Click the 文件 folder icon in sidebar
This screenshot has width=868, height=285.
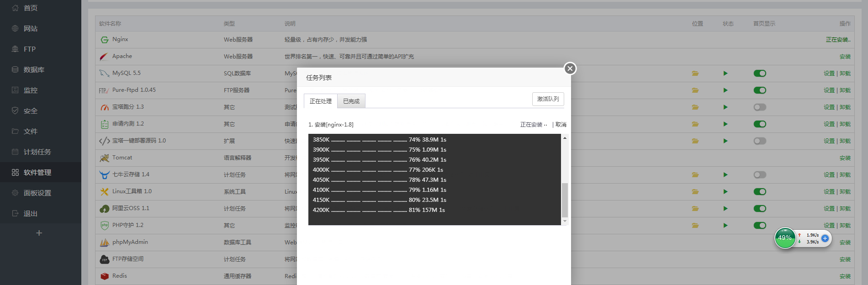(15, 131)
